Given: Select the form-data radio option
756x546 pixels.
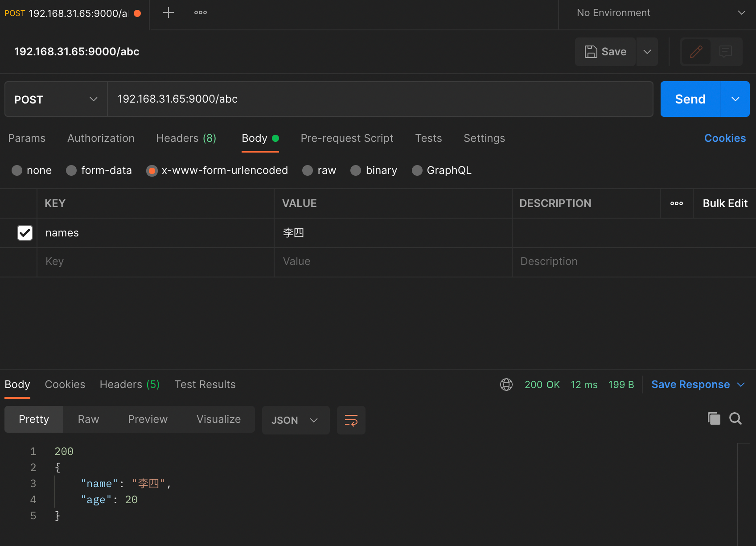Looking at the screenshot, I should [71, 170].
